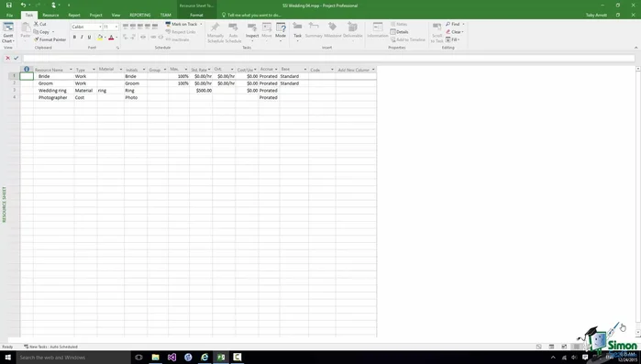The width and height of the screenshot is (641, 364).
Task: Toggle italic formatting
Action: click(82, 38)
